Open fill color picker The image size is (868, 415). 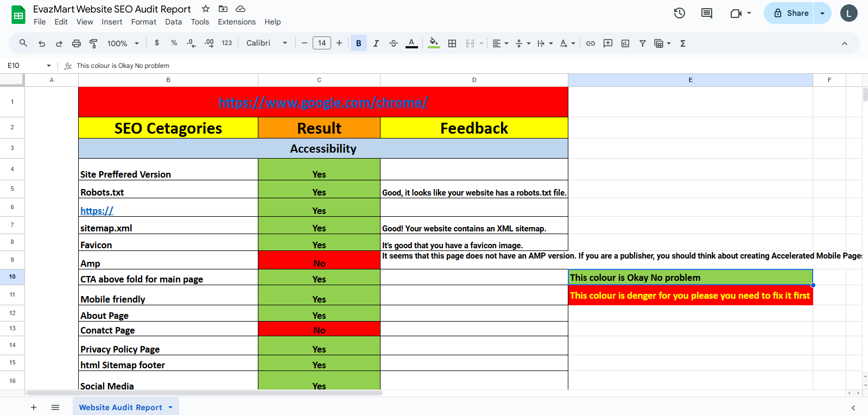click(x=434, y=43)
